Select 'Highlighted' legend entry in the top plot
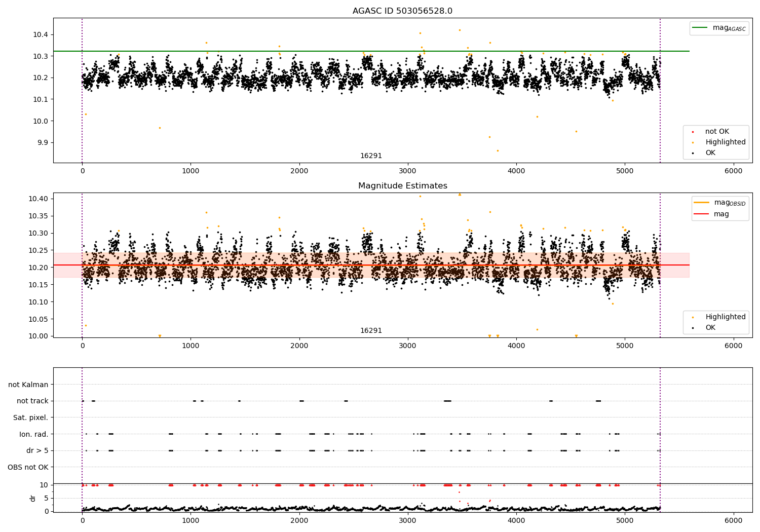 [726, 142]
